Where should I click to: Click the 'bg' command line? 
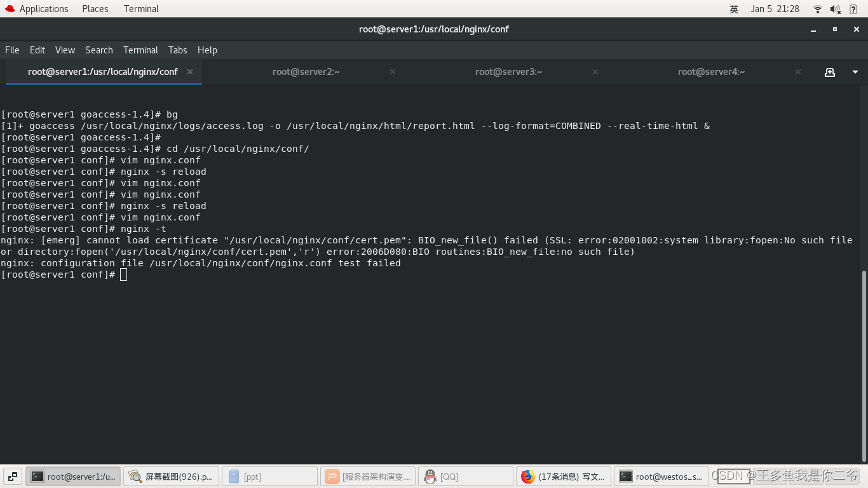point(89,114)
